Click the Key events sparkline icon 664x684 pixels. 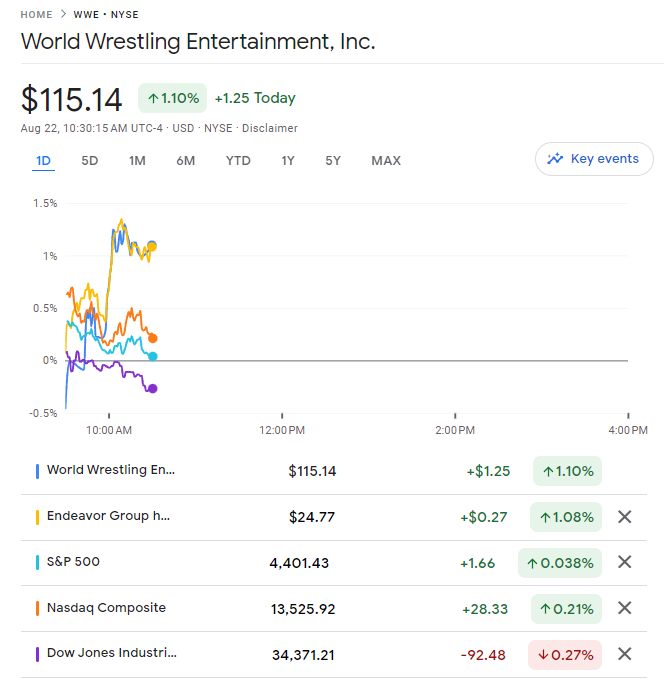(555, 159)
